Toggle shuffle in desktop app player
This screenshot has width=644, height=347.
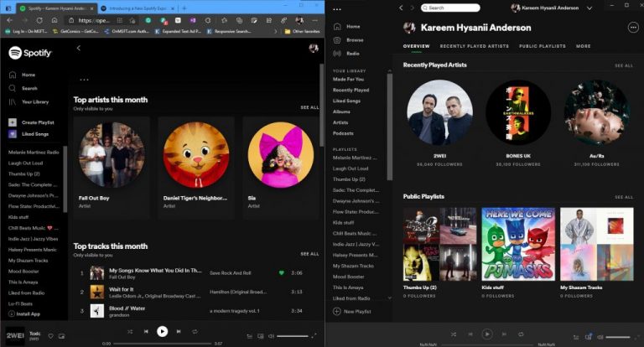[x=454, y=334]
